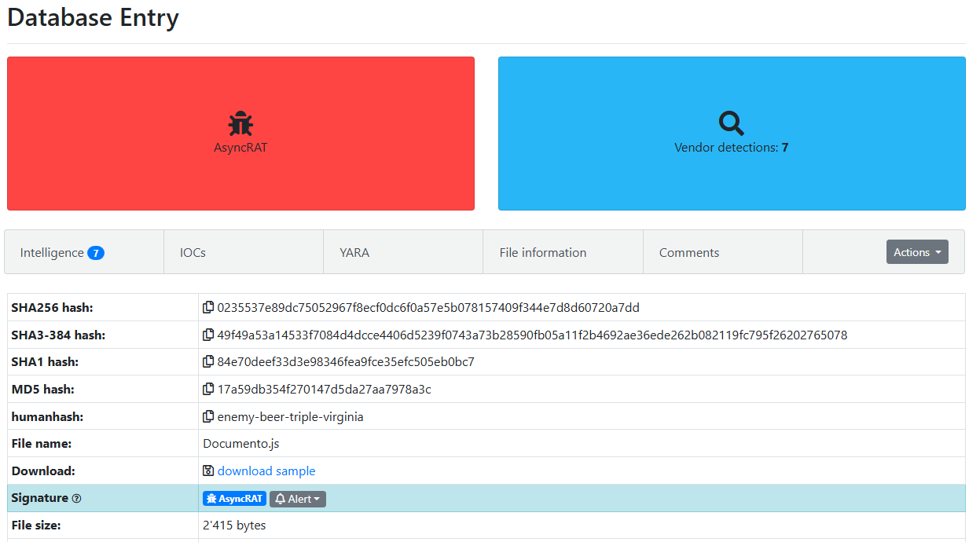The image size is (980, 542).
Task: Copy the MD5 hash using its copy icon
Action: click(208, 389)
